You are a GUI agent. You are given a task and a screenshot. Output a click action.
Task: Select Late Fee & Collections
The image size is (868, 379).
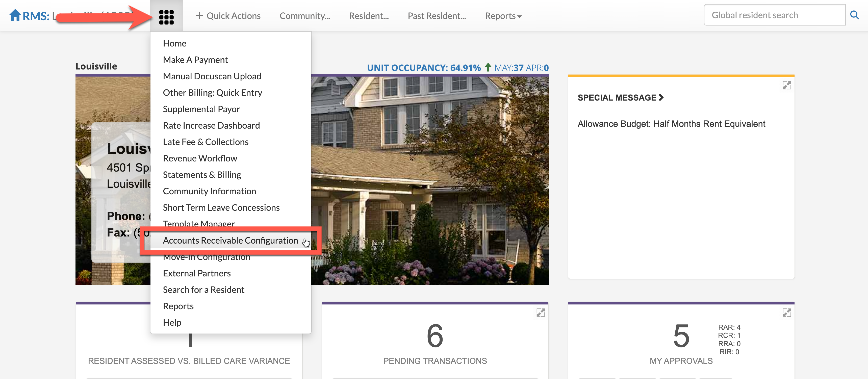(206, 142)
